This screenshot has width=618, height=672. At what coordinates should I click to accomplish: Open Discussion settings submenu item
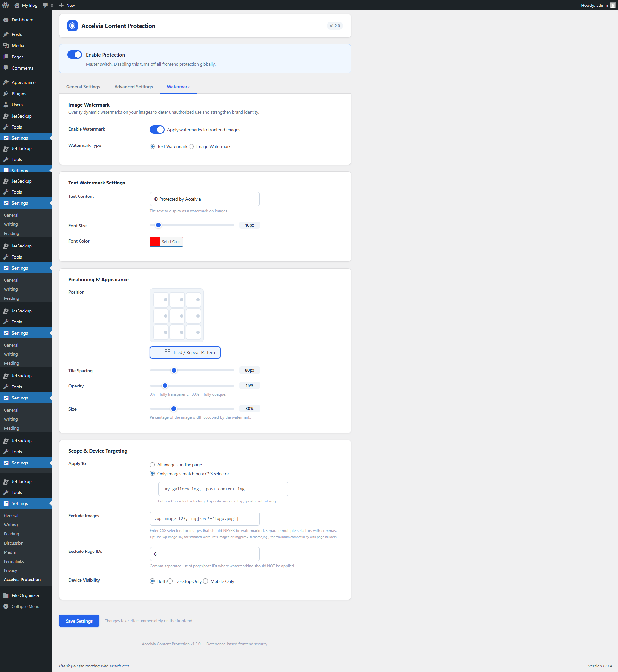(14, 543)
